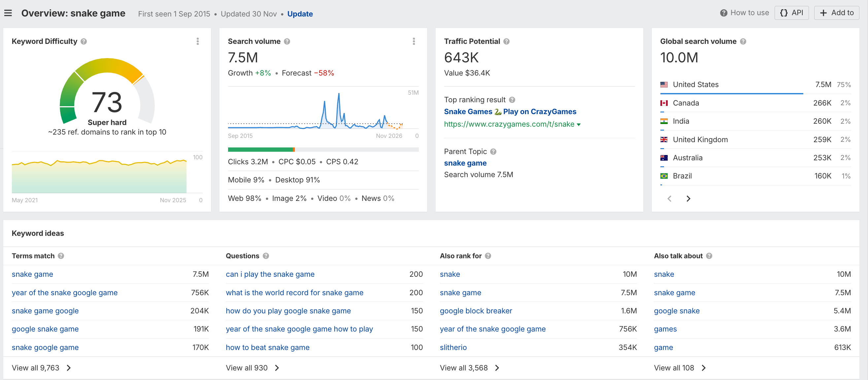The image size is (868, 380).
Task: Click Global search volume help icon
Action: (x=743, y=42)
